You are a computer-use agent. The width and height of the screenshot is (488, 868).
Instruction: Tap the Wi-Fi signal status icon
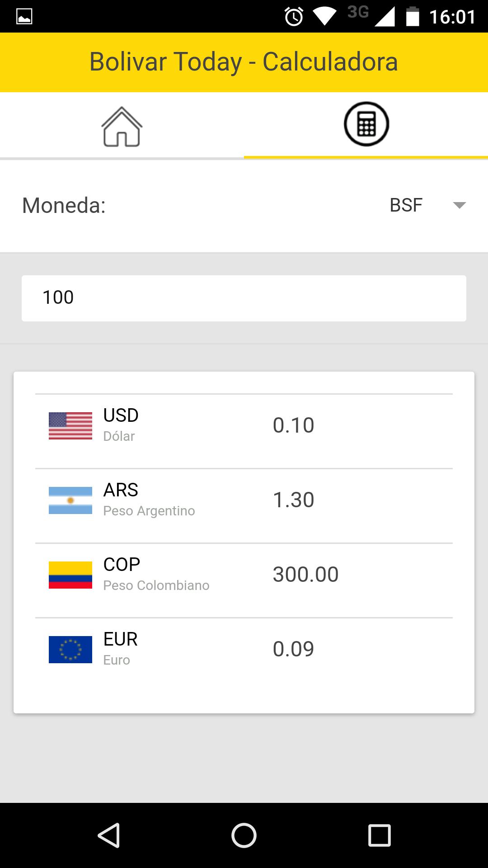(324, 17)
